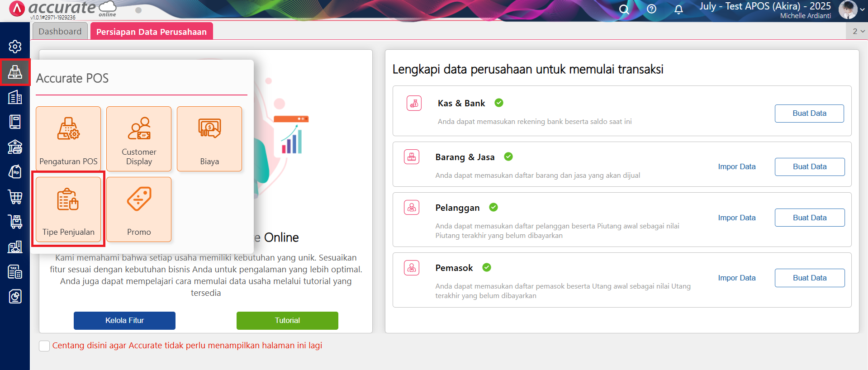This screenshot has width=868, height=370.
Task: Switch to the Dashboard tab
Action: [x=60, y=31]
